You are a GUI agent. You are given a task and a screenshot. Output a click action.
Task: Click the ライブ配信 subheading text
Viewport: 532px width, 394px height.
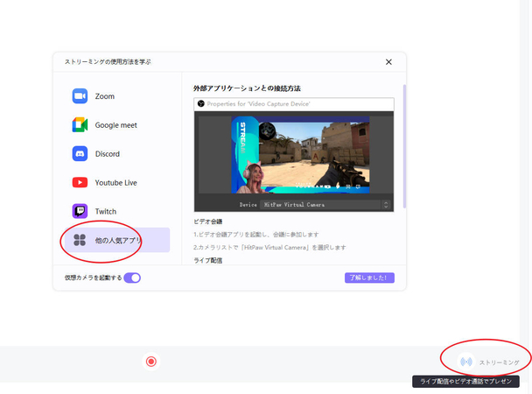[207, 261]
